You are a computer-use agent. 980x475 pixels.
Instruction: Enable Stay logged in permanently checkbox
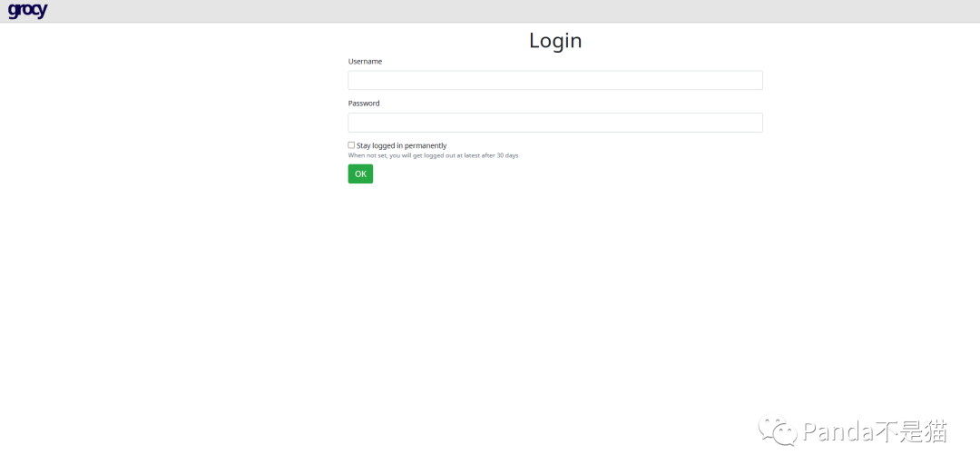point(351,145)
